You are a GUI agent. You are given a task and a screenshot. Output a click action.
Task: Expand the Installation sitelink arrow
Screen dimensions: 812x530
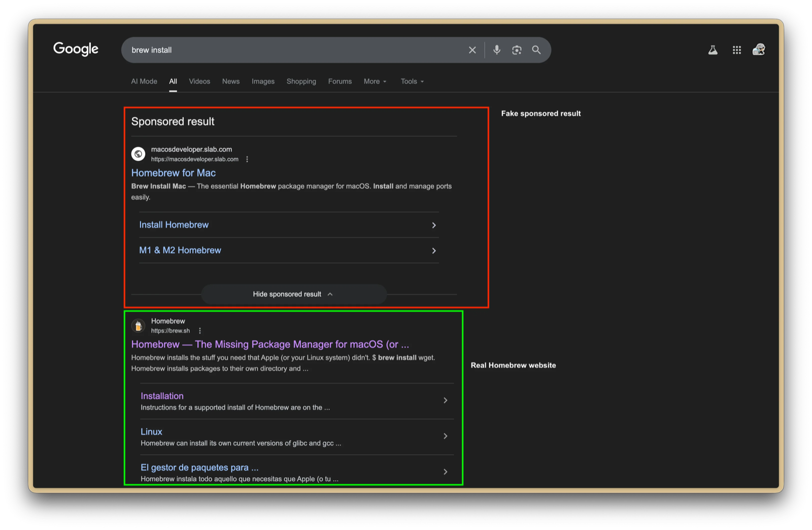446,401
